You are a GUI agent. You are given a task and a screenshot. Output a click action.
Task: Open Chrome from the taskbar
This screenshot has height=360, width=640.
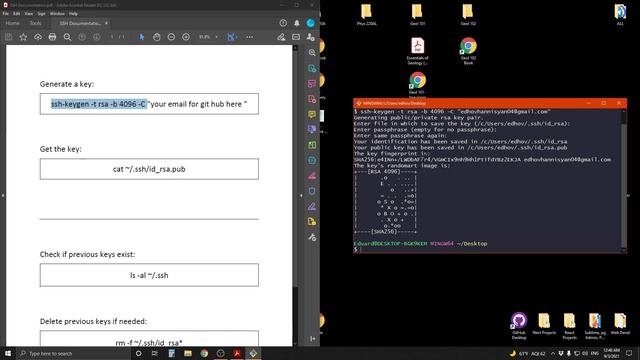pyautogui.click(x=204, y=353)
